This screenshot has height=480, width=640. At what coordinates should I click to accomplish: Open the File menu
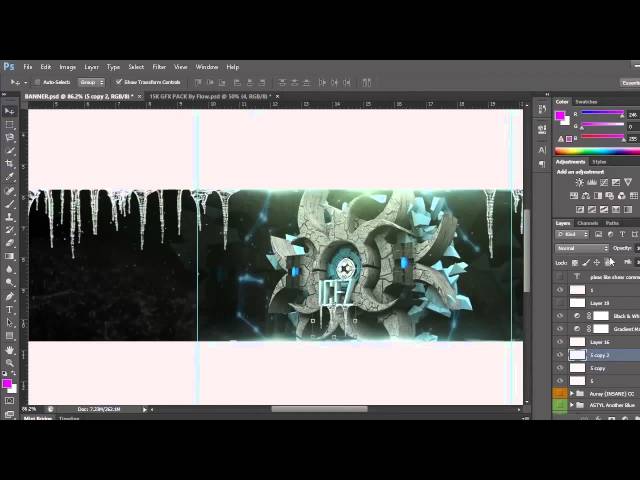28,67
